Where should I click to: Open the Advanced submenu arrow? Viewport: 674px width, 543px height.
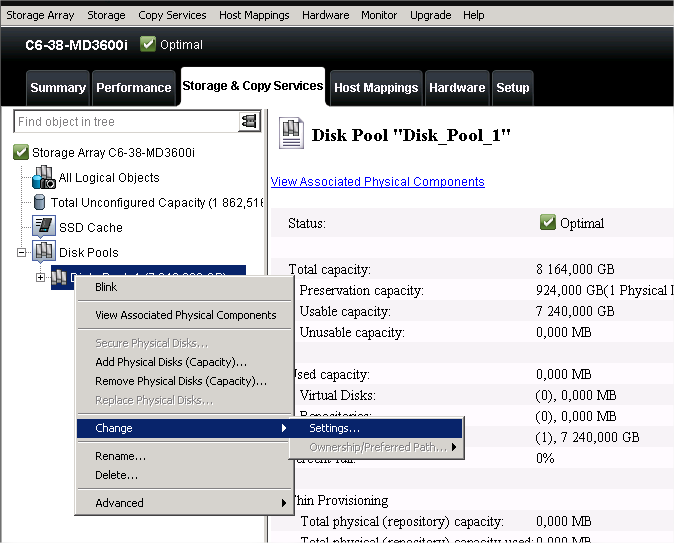click(284, 503)
